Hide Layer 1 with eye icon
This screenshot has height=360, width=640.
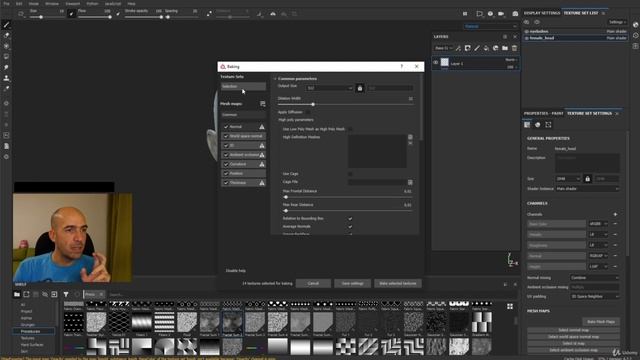pyautogui.click(x=436, y=63)
